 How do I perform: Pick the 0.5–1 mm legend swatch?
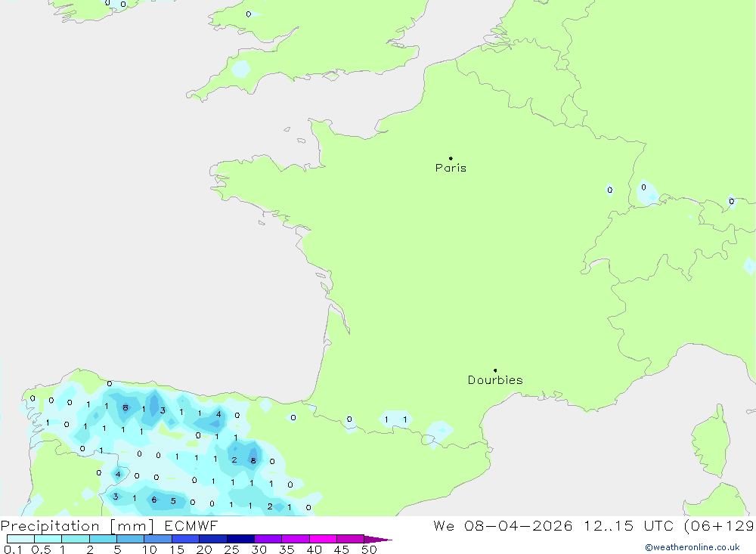(48, 539)
